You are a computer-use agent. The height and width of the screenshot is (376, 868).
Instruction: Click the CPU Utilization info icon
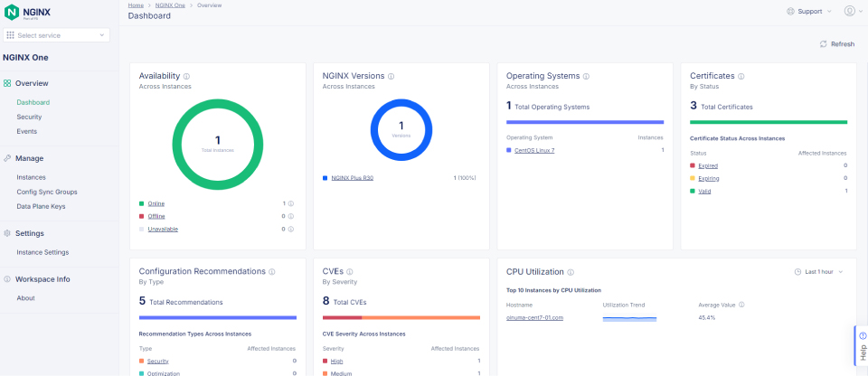click(x=571, y=272)
